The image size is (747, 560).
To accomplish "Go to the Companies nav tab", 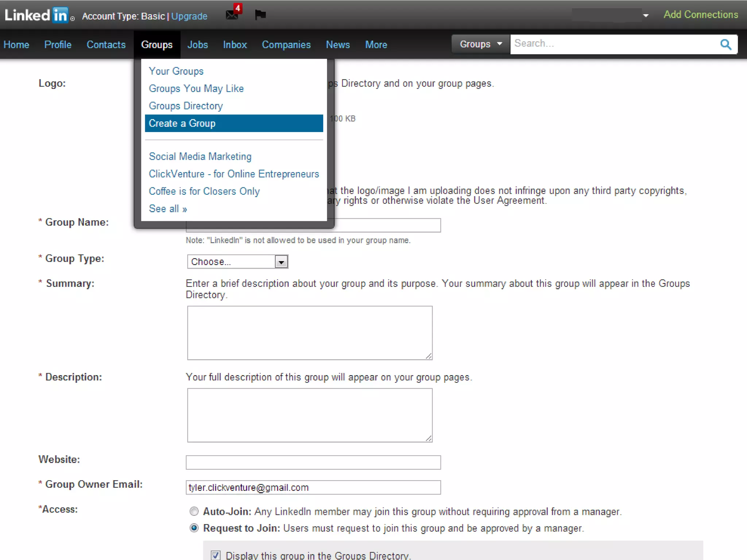I will [x=286, y=44].
